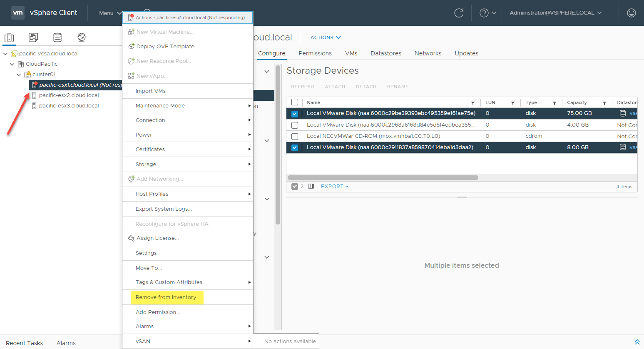
Task: Click the column chooser icon below table
Action: [311, 187]
